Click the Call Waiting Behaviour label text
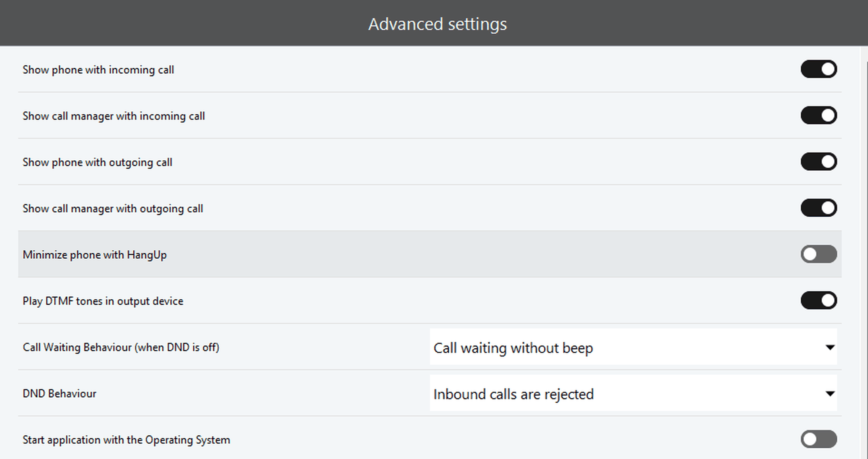The height and width of the screenshot is (459, 868). (x=121, y=347)
